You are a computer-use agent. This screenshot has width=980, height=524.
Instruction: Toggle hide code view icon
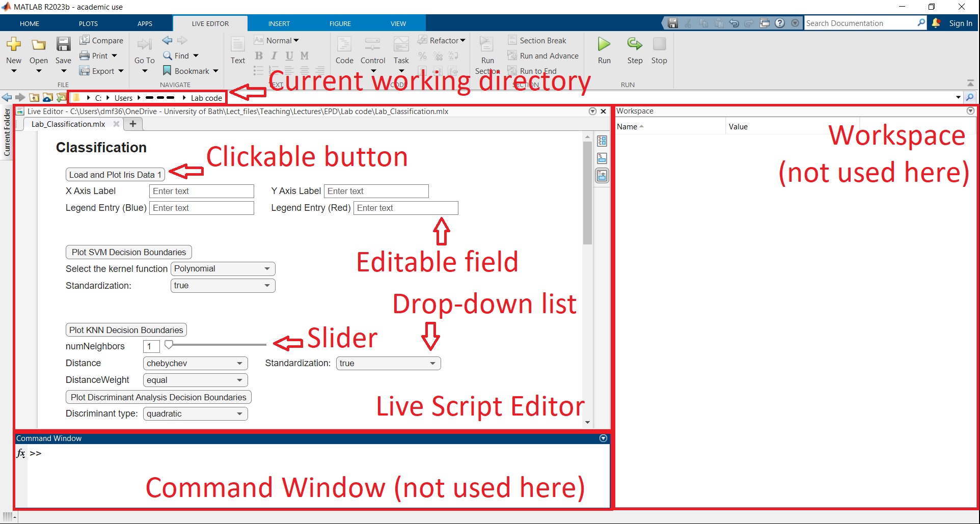[x=602, y=176]
